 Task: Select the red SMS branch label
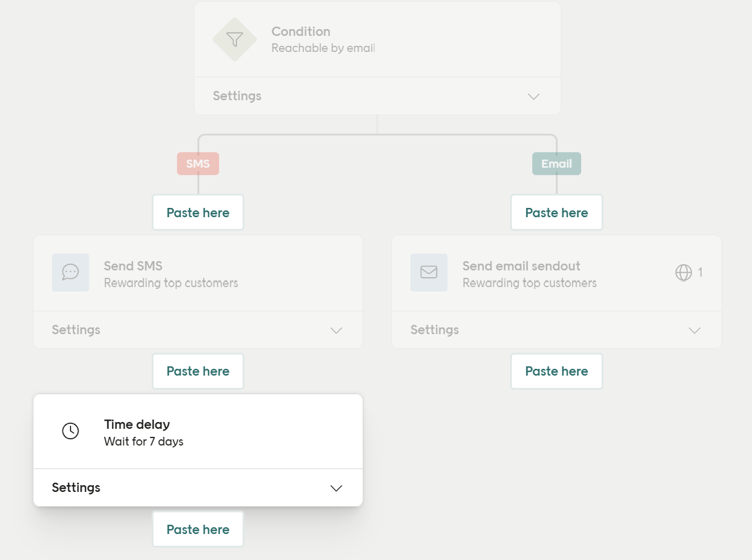[x=198, y=164]
